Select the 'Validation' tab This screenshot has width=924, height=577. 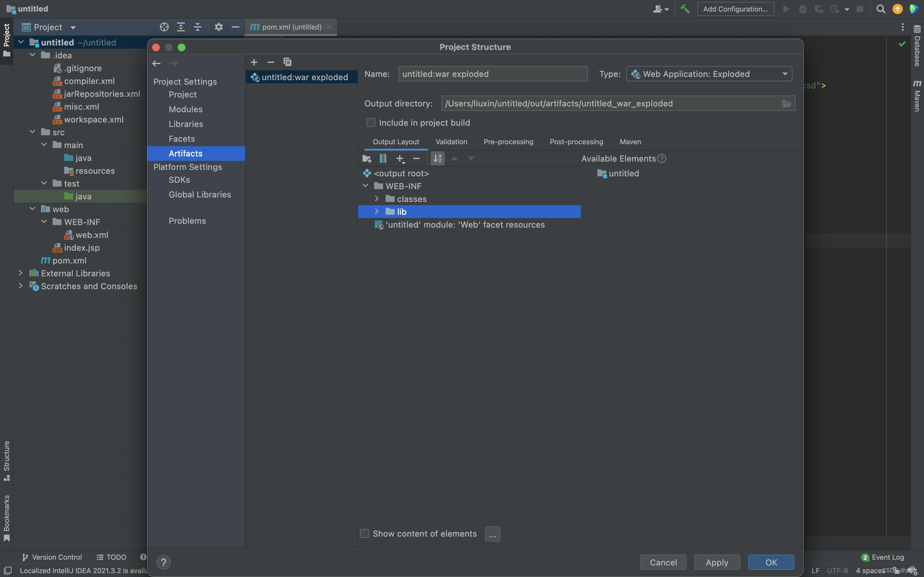(x=451, y=142)
